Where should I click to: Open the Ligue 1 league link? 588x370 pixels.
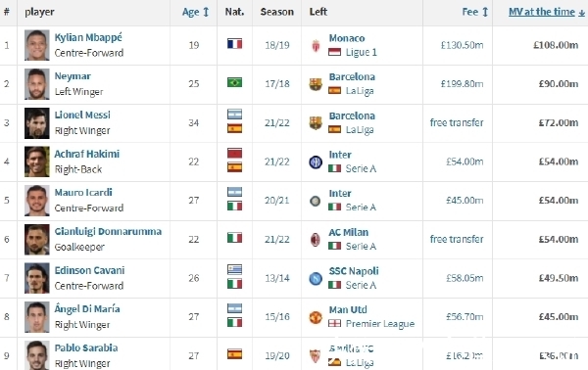[361, 52]
